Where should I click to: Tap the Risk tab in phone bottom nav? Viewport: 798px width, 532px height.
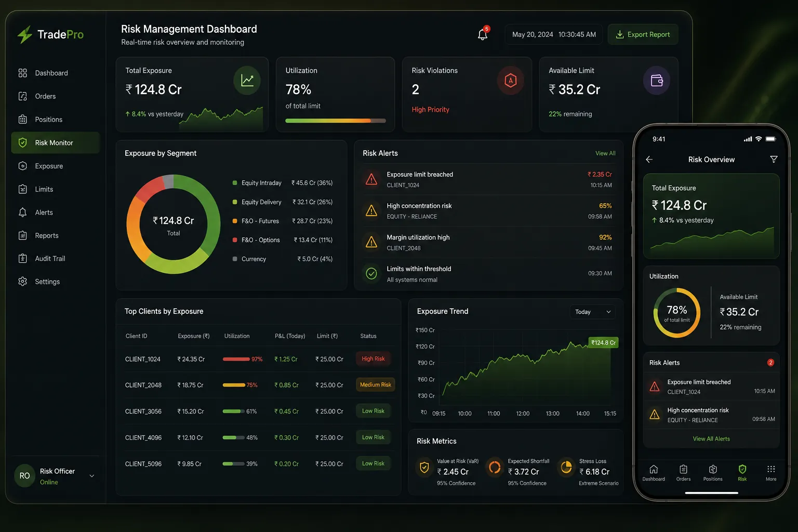click(742, 473)
